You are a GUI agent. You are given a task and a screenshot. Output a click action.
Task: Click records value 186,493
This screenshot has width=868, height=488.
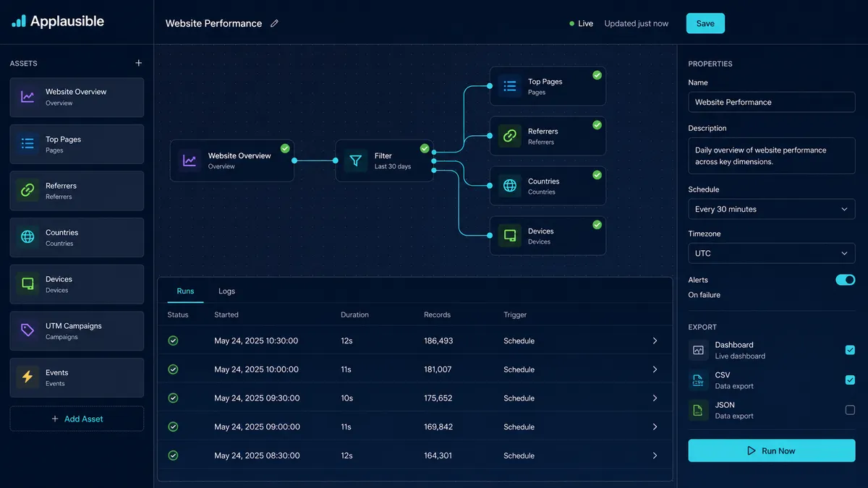click(438, 341)
